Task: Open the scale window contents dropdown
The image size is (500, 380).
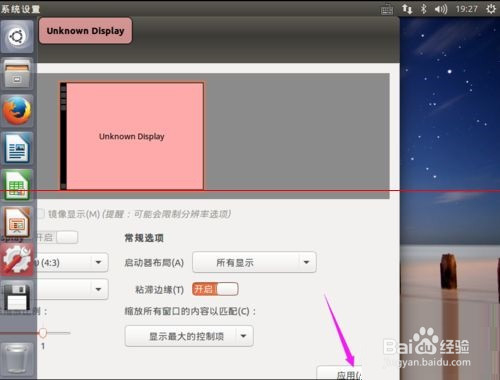Action: pyautogui.click(x=189, y=336)
